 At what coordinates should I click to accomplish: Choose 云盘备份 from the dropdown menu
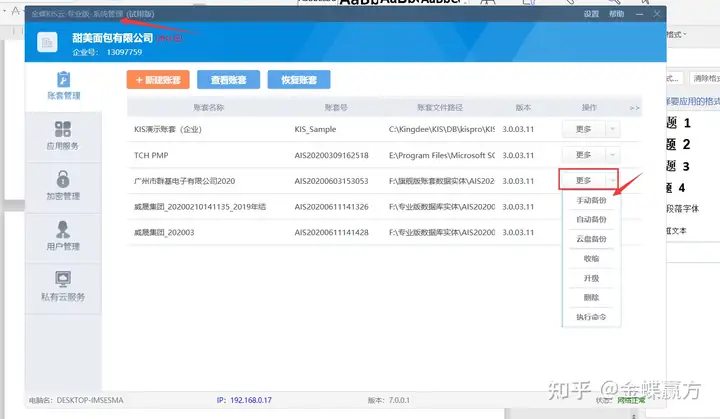(591, 239)
